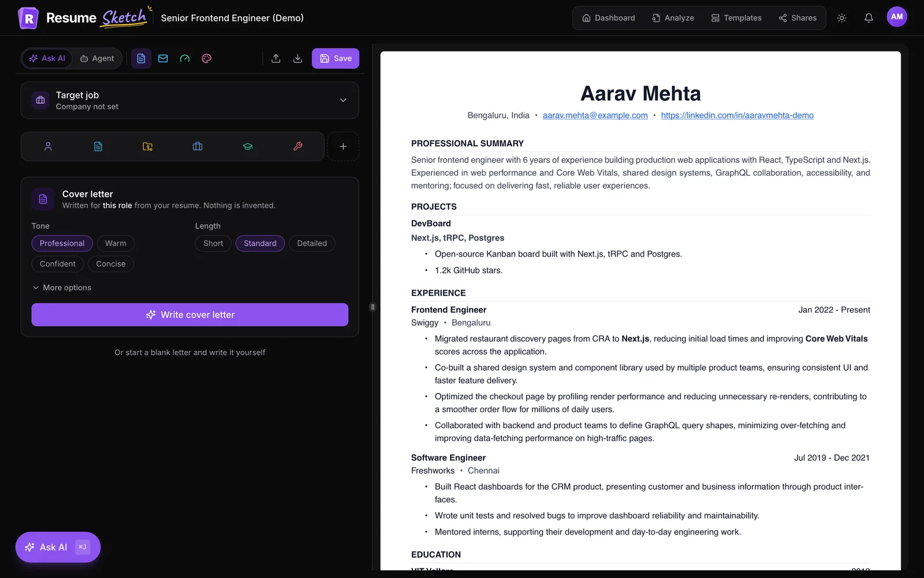
Task: Click the resume title Senior Frontend Engineer (Demo)
Action: (232, 18)
